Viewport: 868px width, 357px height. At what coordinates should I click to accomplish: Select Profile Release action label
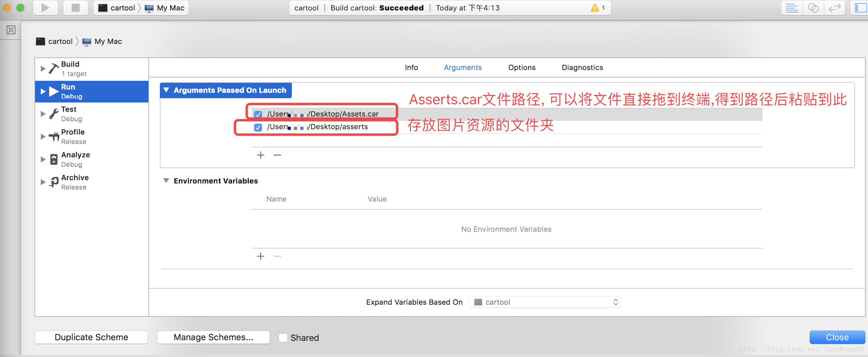tap(73, 137)
